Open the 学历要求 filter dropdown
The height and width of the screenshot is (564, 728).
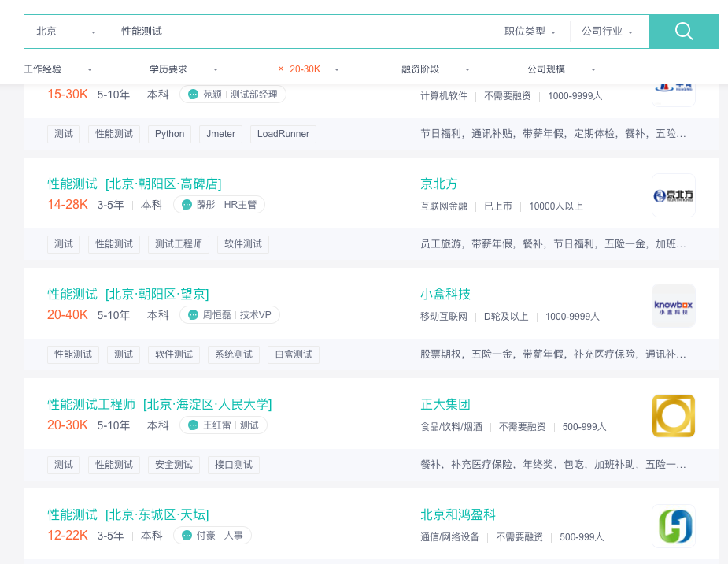tap(184, 69)
